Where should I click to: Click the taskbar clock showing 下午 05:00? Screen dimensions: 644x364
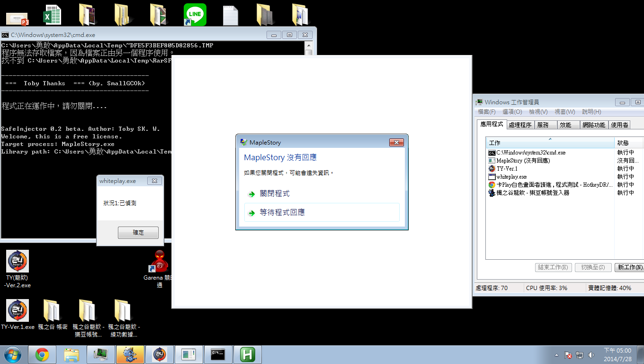coord(617,355)
